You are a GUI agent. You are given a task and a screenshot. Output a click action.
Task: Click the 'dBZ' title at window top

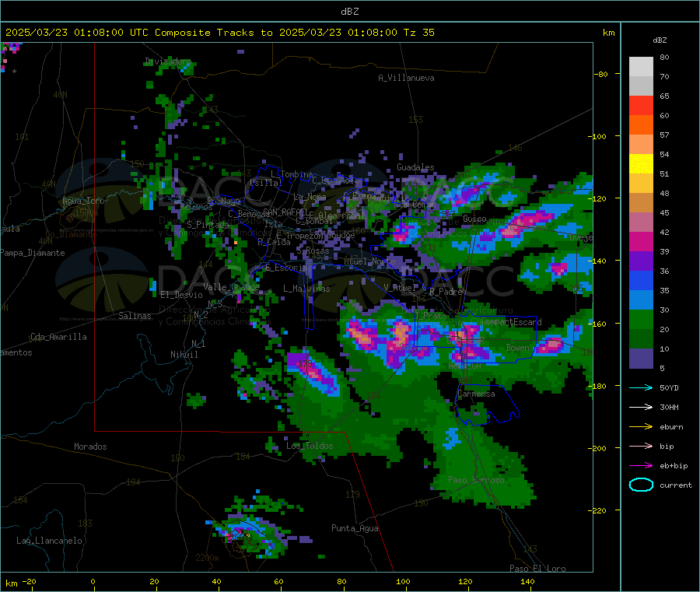349,11
